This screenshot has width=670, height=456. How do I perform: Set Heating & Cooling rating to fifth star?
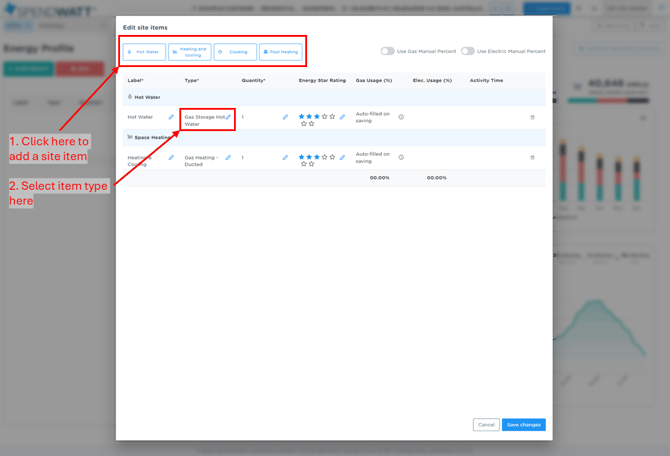[x=333, y=157]
